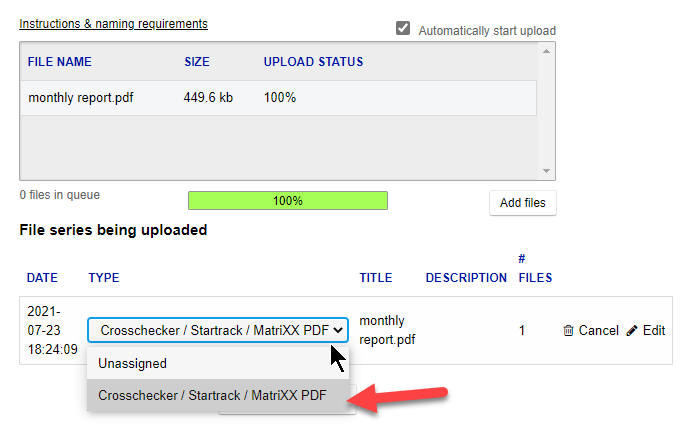Open the file type dropdown
Viewport: 680px width, 435px height.
point(218,329)
